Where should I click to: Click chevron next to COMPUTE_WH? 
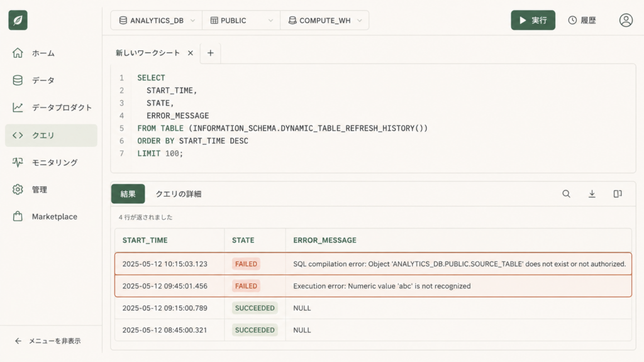tap(359, 21)
